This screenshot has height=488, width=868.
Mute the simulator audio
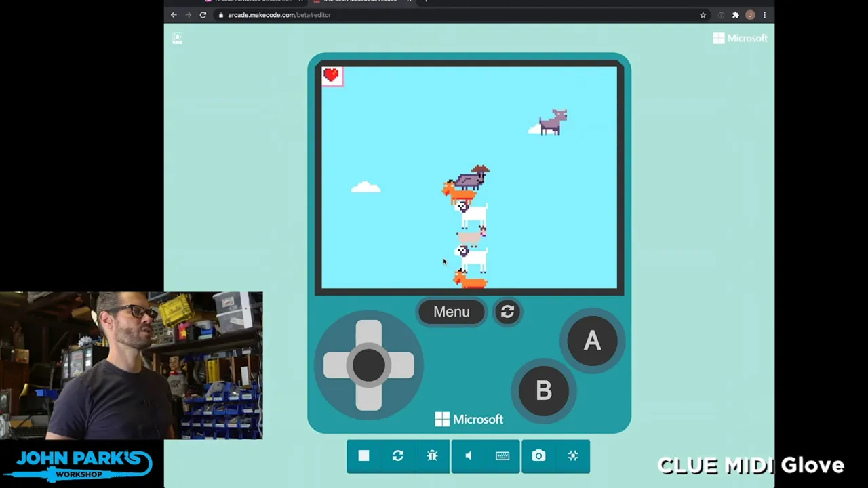(x=468, y=456)
